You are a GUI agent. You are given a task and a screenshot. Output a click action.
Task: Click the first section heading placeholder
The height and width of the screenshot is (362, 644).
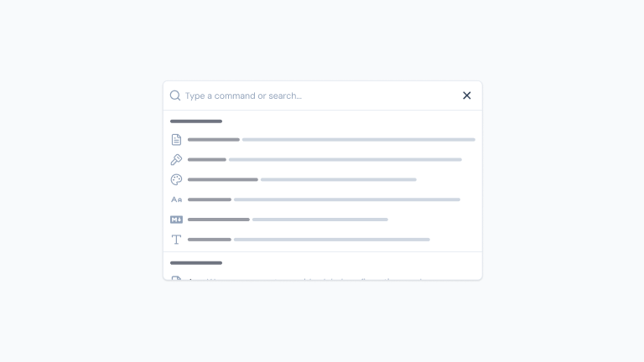[195, 122]
